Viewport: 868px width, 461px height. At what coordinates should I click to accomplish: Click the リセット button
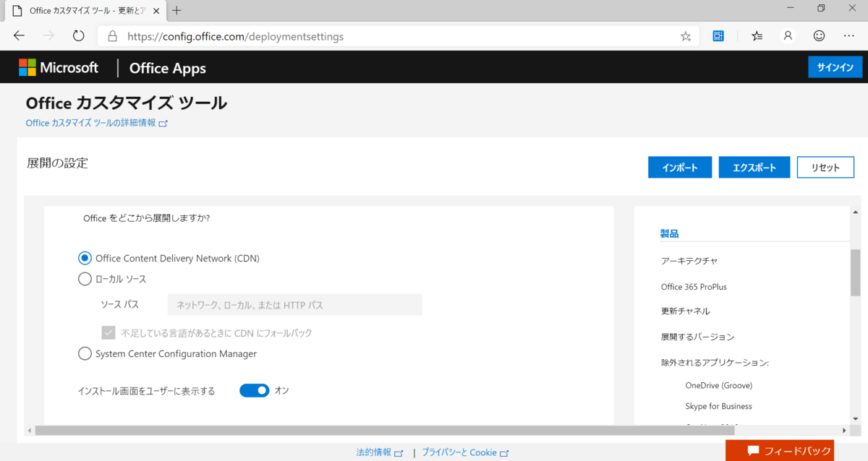(x=825, y=167)
